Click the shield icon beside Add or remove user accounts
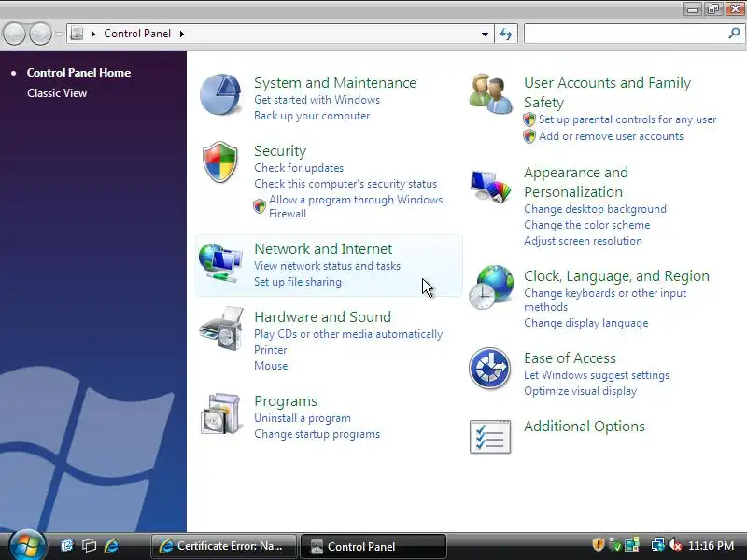This screenshot has width=747, height=560. tap(529, 136)
